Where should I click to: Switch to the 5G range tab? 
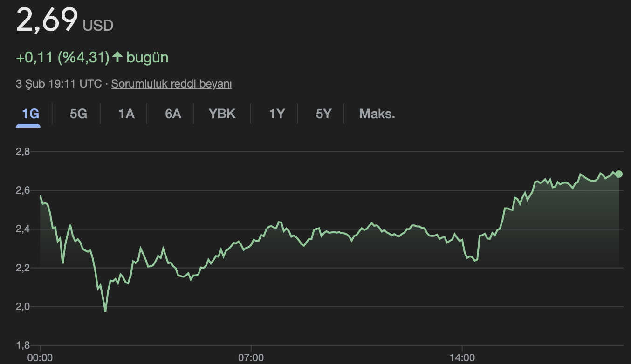coord(78,114)
